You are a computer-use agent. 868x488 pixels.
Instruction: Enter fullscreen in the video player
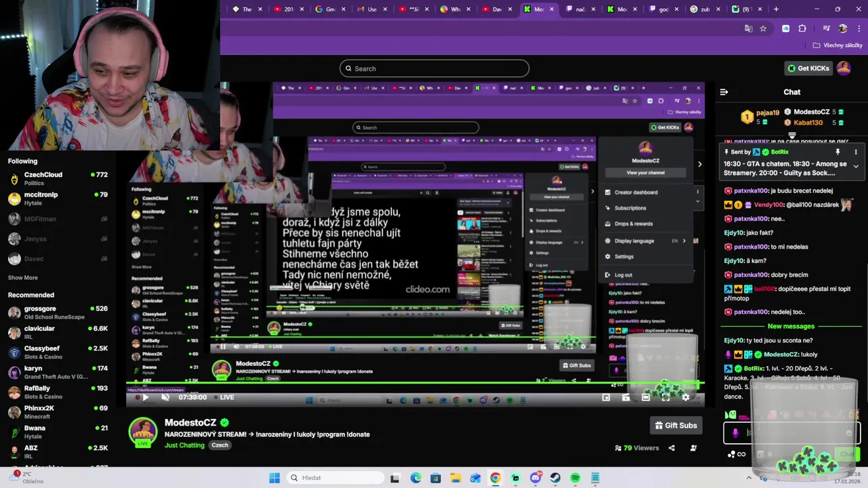(665, 398)
